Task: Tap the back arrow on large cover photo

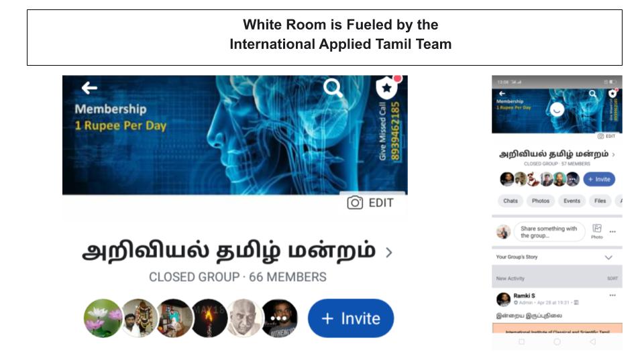Action: (x=89, y=87)
